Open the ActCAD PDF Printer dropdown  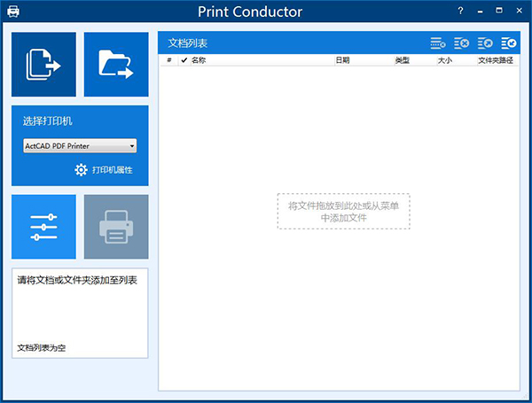click(80, 145)
